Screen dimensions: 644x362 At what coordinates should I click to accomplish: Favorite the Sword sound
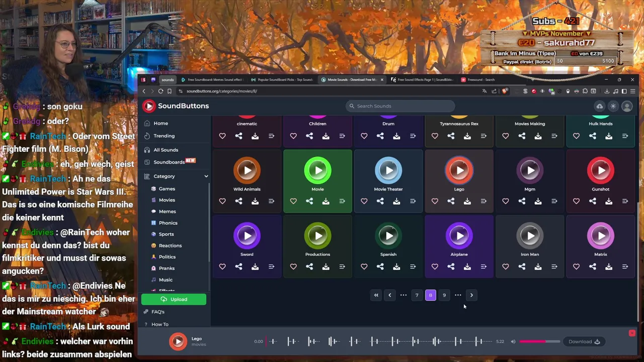point(222,266)
